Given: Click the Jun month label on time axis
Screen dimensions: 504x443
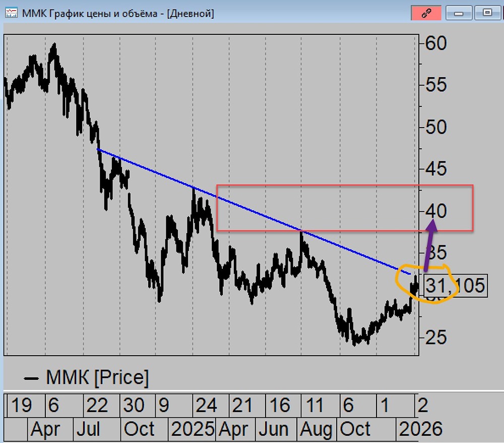Looking at the screenshot, I should pyautogui.click(x=274, y=429).
